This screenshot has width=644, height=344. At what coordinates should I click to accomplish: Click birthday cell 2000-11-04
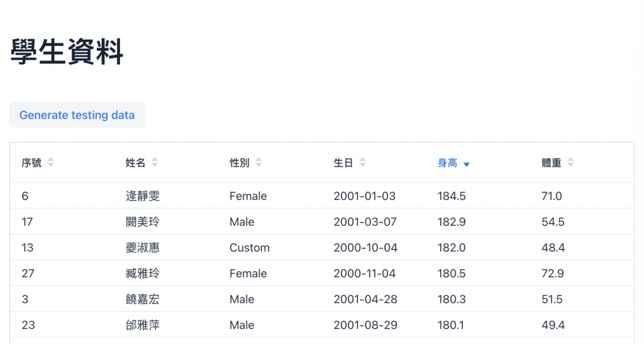365,274
